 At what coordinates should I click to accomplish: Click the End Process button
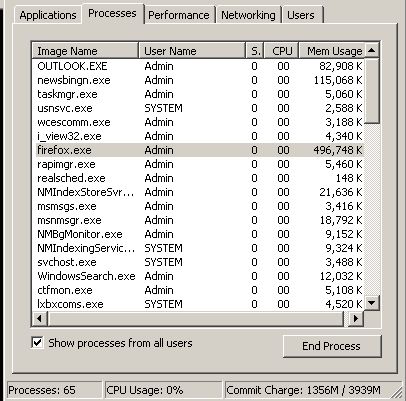[332, 346]
